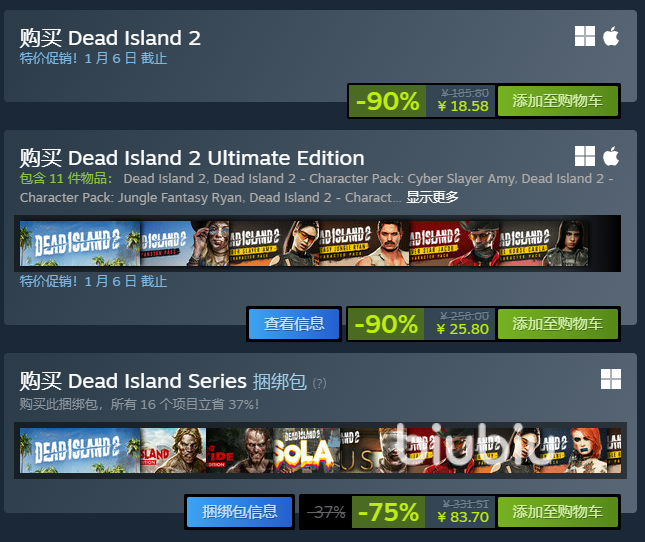Image resolution: width=645 pixels, height=542 pixels.
Task: Expand item list with 显示更多
Action: (x=432, y=197)
